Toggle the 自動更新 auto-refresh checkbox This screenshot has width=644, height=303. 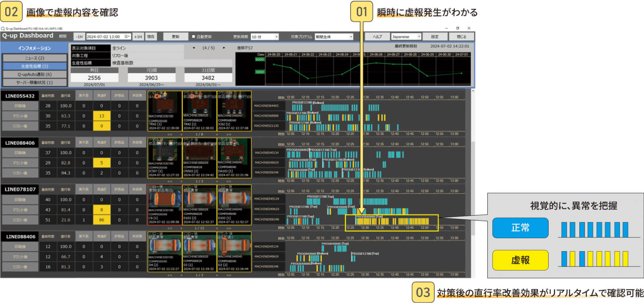click(193, 37)
